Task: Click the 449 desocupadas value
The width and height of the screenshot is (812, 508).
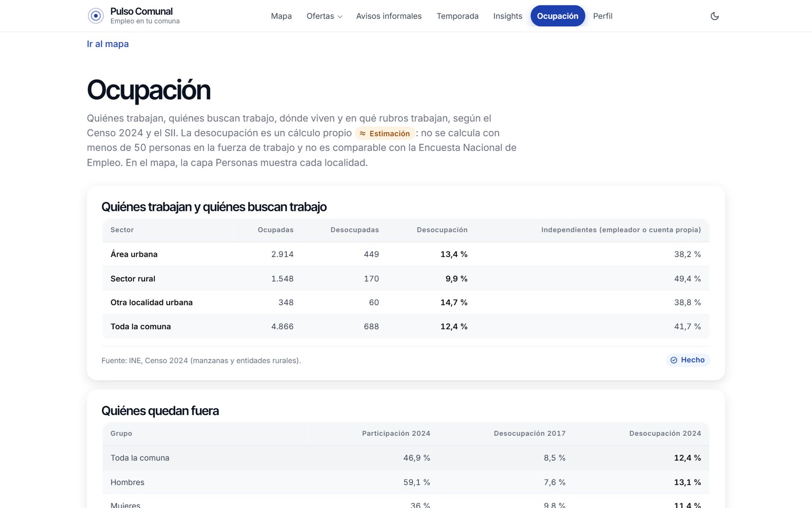Action: pos(371,254)
